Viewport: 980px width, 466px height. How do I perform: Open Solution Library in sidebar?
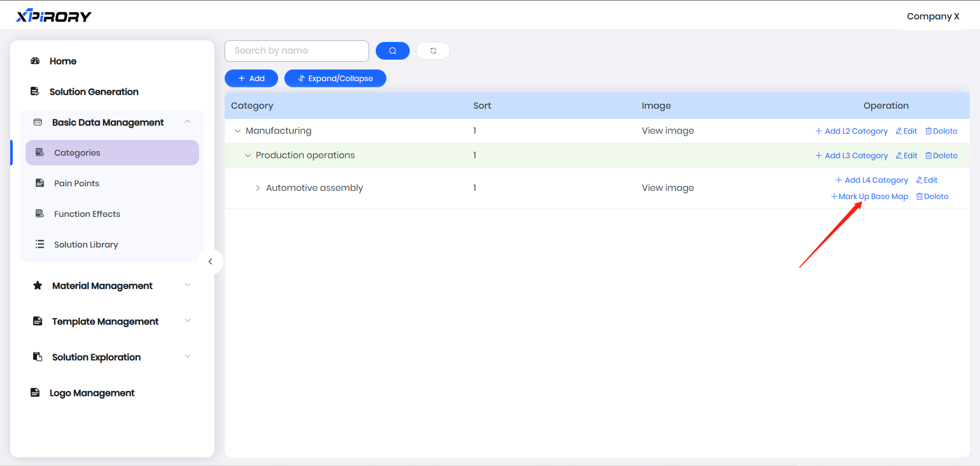pos(86,244)
